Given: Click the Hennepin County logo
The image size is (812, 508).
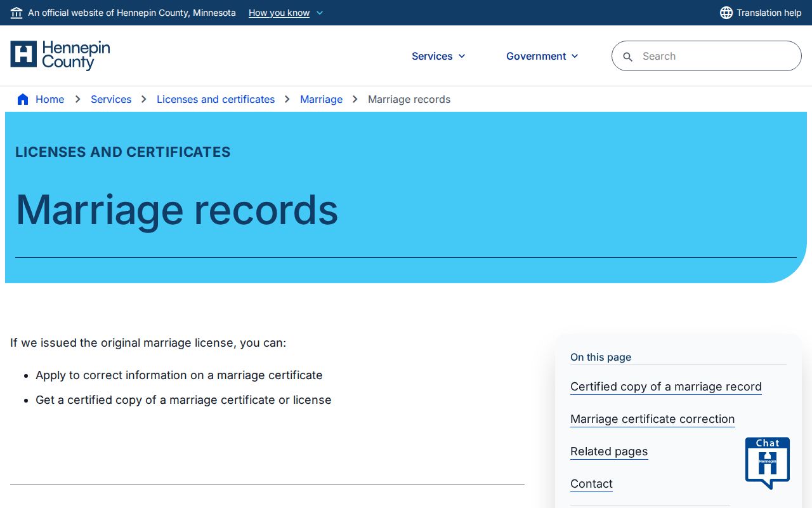Looking at the screenshot, I should click(60, 55).
